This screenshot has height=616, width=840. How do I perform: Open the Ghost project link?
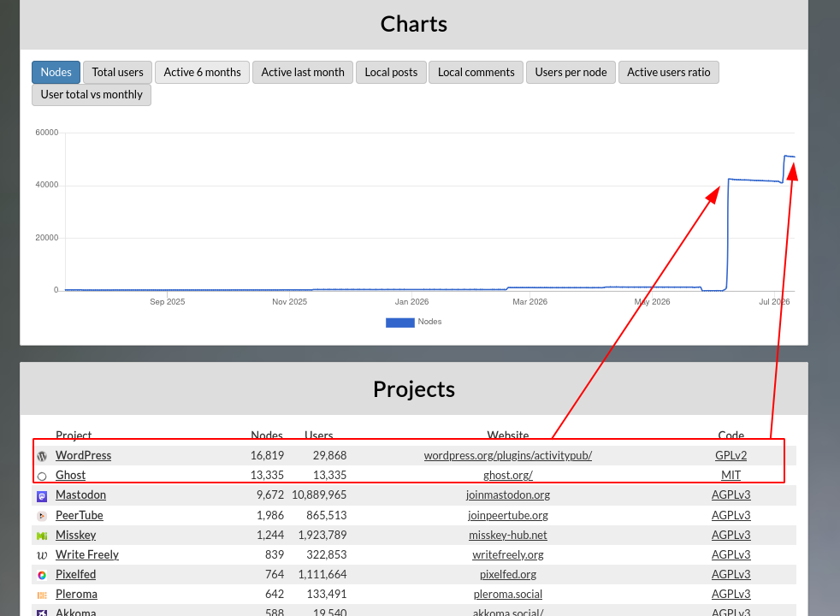(x=71, y=475)
